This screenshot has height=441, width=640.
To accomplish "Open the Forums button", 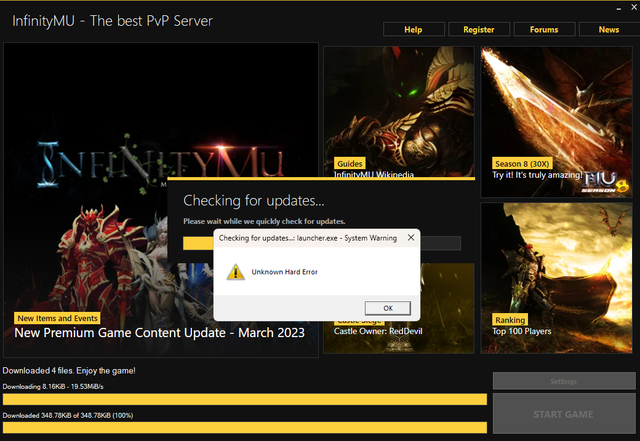I will [x=544, y=29].
